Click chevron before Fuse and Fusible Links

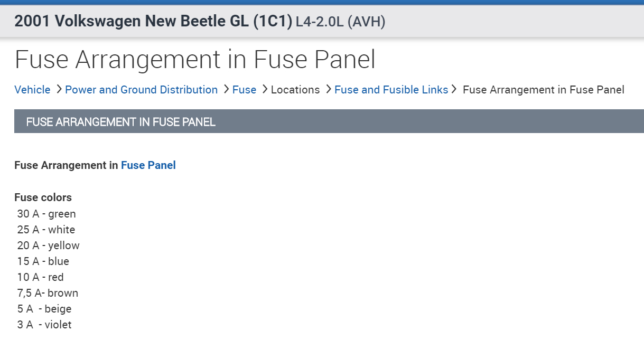[328, 90]
